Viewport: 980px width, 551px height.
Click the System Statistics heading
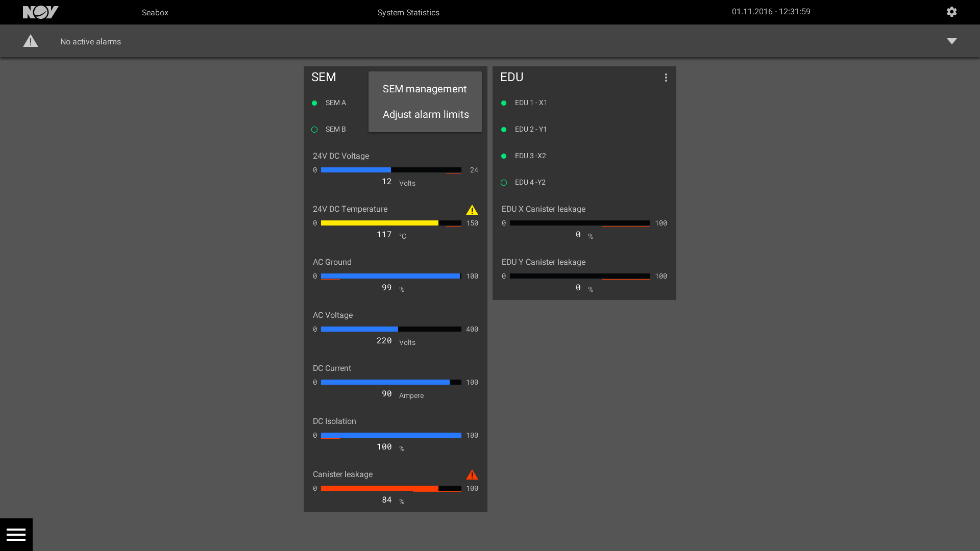point(408,12)
